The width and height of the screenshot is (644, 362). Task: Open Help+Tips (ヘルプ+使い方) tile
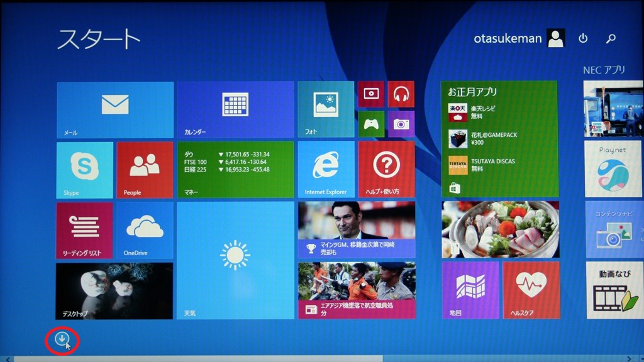386,170
